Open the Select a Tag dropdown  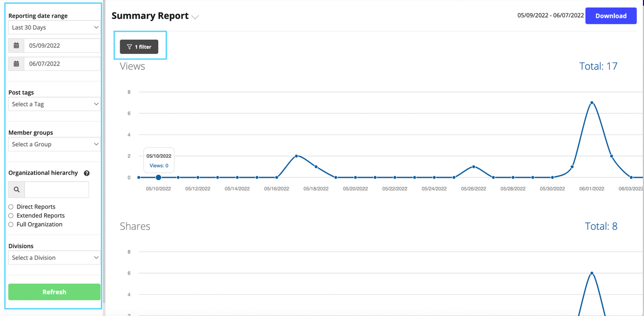click(55, 104)
